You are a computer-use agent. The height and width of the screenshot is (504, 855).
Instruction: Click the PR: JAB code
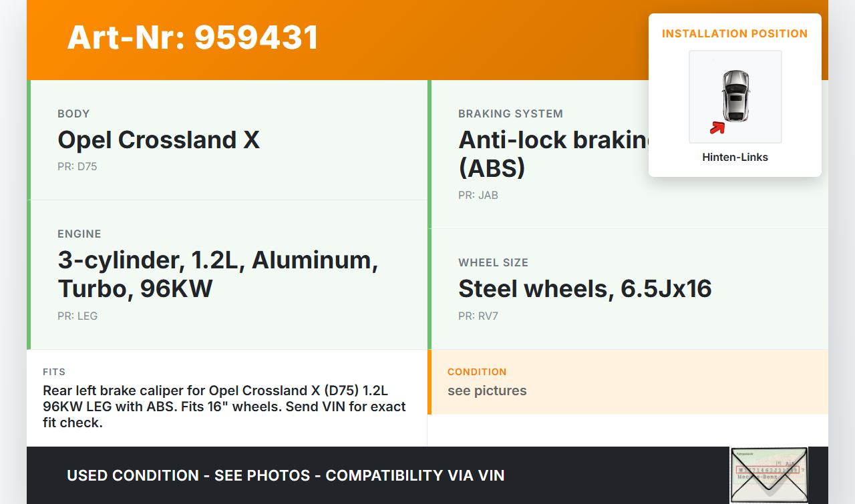click(478, 196)
